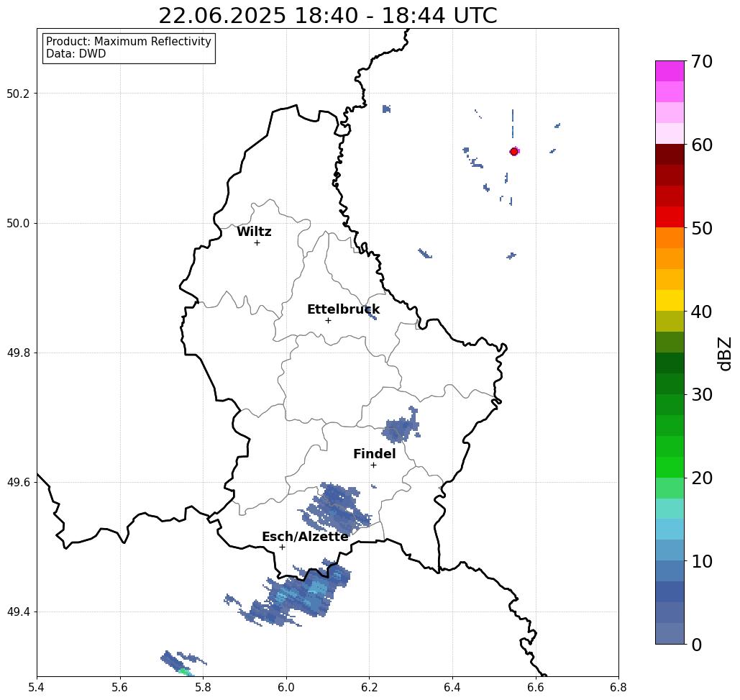The image size is (740, 700).
Task: Click the cross marker below Ettelbruck
Action: (329, 320)
